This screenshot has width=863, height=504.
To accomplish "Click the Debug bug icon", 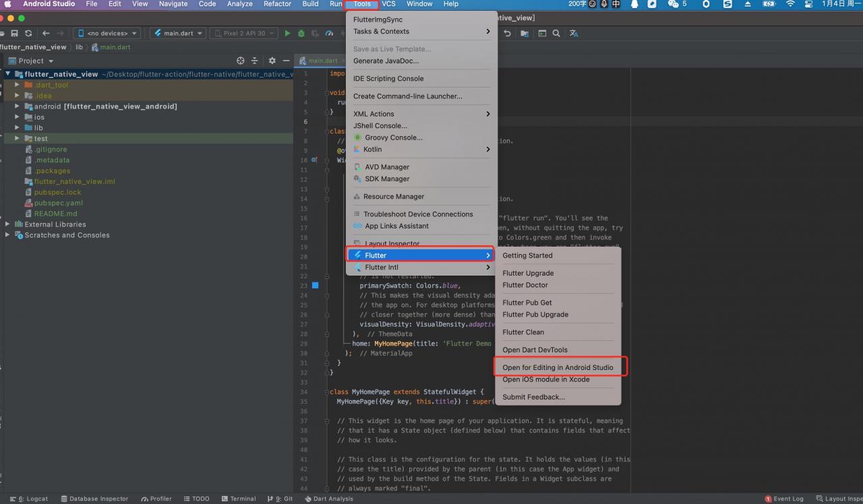I will click(301, 33).
